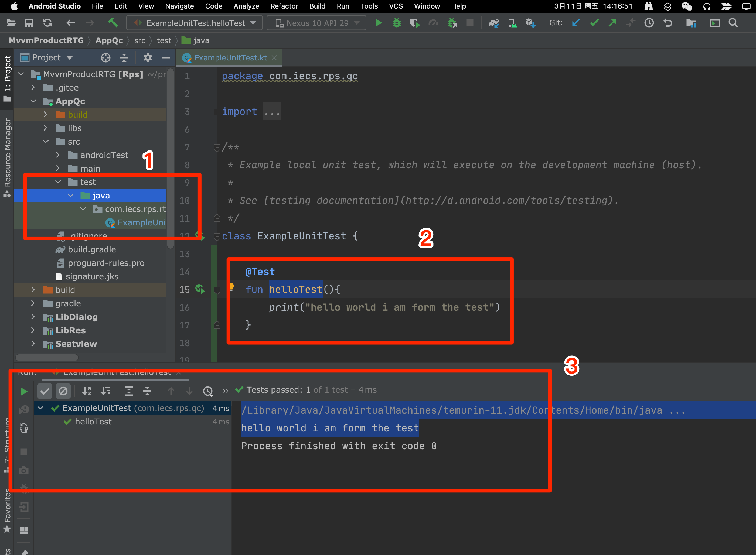This screenshot has width=756, height=555.
Task: Select build.gradle file in tree
Action: (x=92, y=249)
